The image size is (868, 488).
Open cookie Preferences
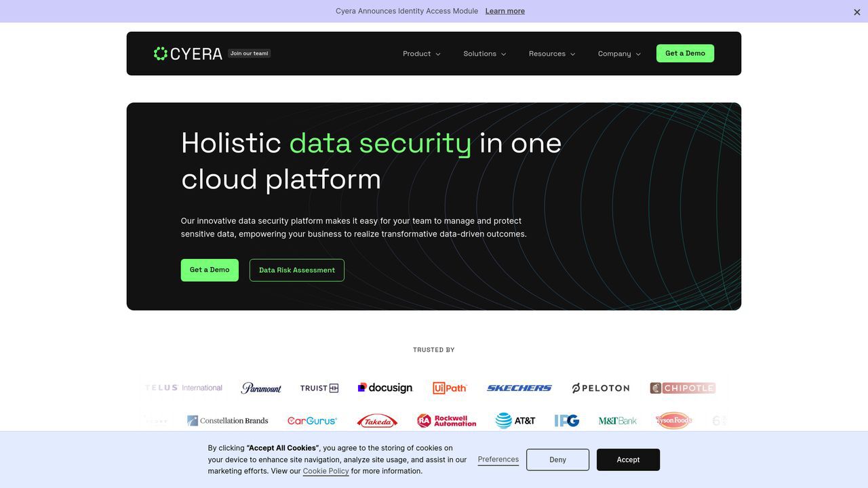pos(498,460)
